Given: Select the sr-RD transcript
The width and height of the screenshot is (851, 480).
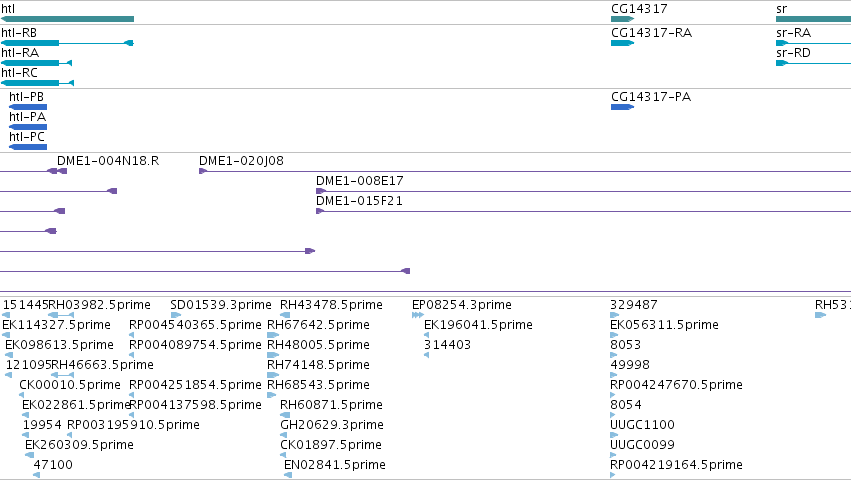Looking at the screenshot, I should pyautogui.click(x=814, y=63).
